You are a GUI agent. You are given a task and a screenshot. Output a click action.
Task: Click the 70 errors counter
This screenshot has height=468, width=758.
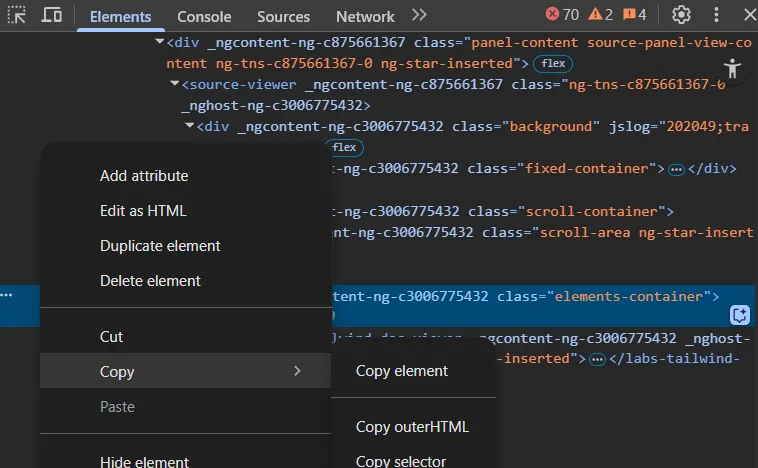[562, 15]
